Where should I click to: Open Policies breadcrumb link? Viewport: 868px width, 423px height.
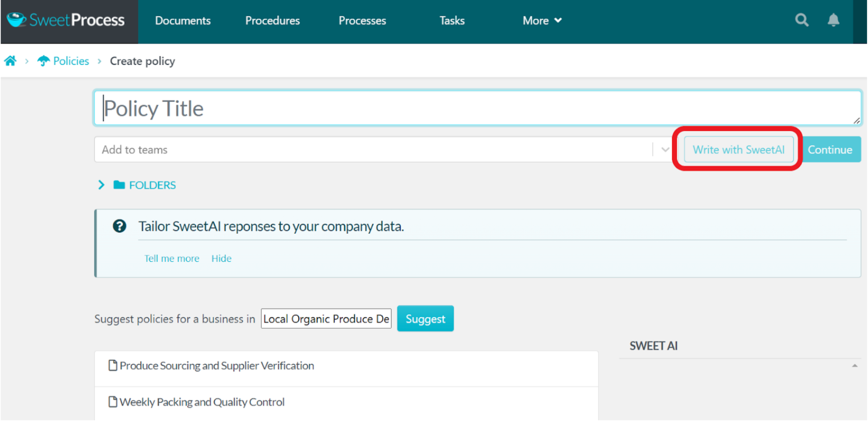pos(71,61)
